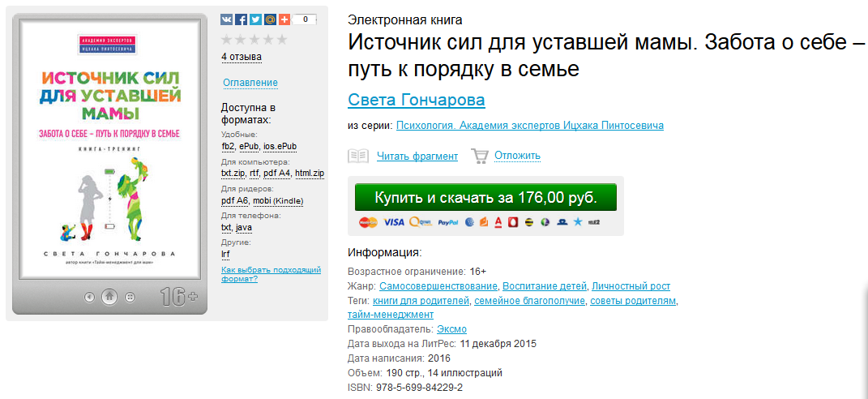The image size is (868, 399).
Task: Select MasterCard payment icon
Action: click(368, 222)
